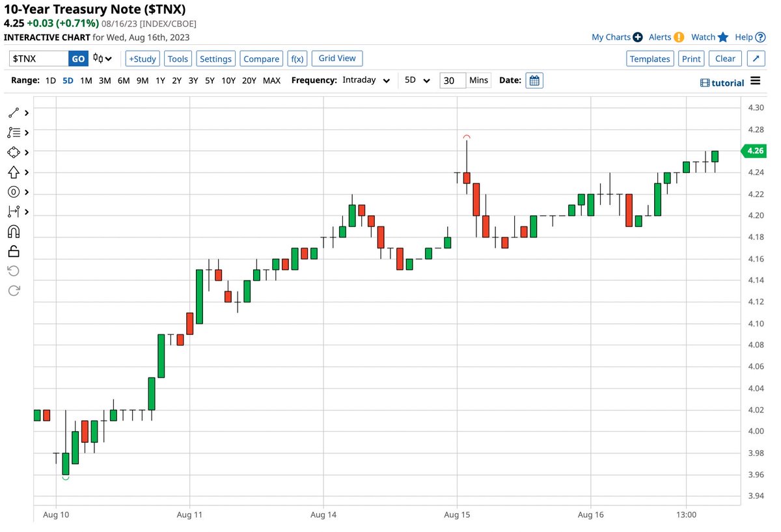
Task: Click the $TNX symbol input field
Action: pyautogui.click(x=39, y=59)
